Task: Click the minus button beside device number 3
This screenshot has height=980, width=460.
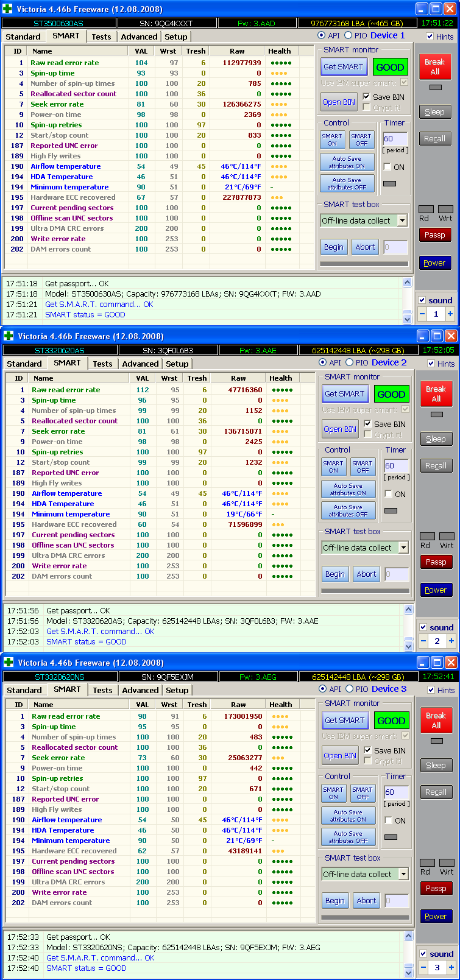Action: (423, 967)
